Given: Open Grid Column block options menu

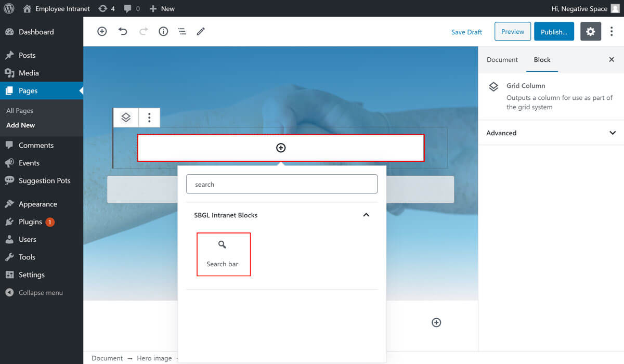Looking at the screenshot, I should [149, 118].
